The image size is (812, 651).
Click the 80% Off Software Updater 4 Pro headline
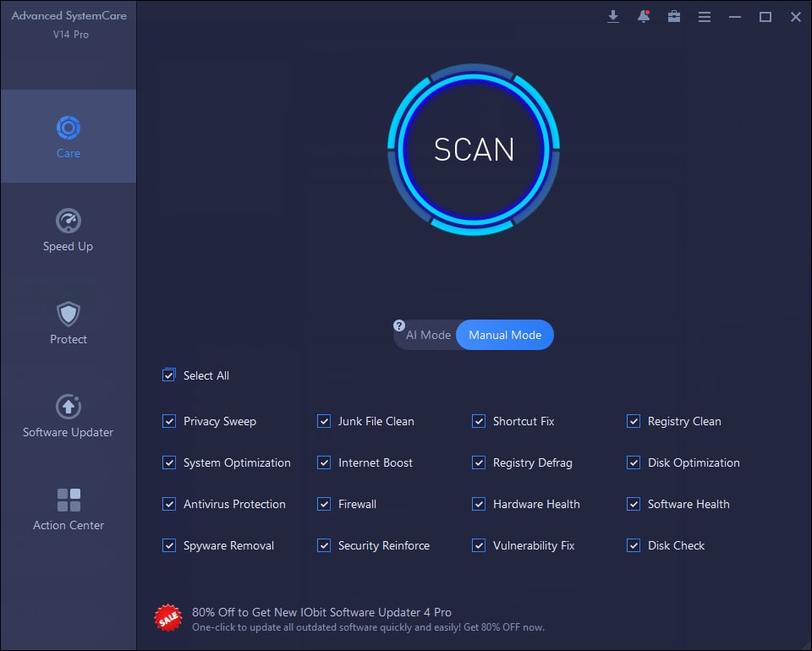coord(321,612)
